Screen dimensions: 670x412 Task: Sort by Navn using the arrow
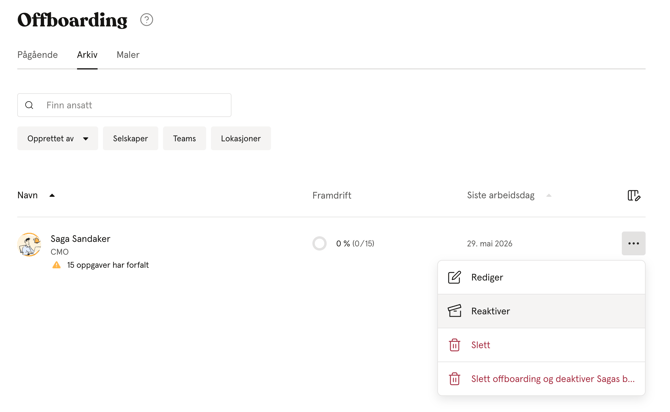coord(52,196)
